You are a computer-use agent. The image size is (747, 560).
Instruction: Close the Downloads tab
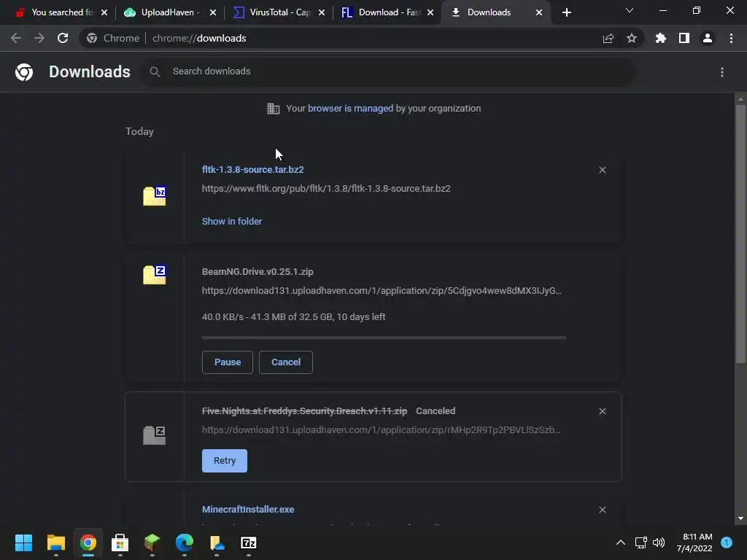point(539,12)
